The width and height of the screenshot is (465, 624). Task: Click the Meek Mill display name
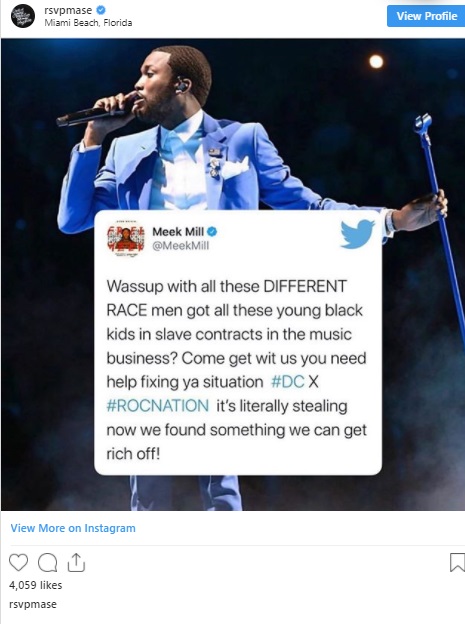coord(178,231)
